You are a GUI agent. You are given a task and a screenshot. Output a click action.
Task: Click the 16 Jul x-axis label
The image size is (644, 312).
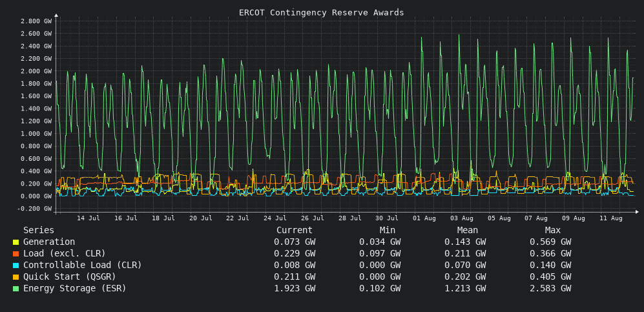126,218
